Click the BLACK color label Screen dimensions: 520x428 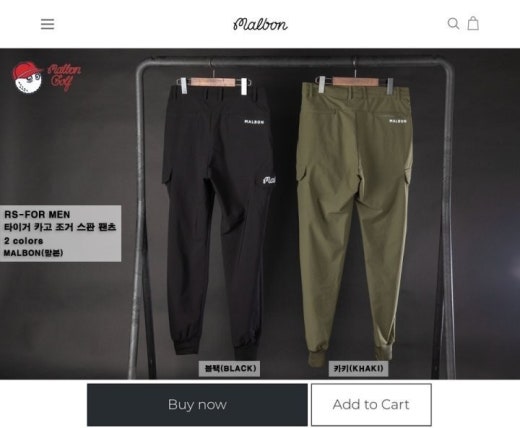(229, 368)
